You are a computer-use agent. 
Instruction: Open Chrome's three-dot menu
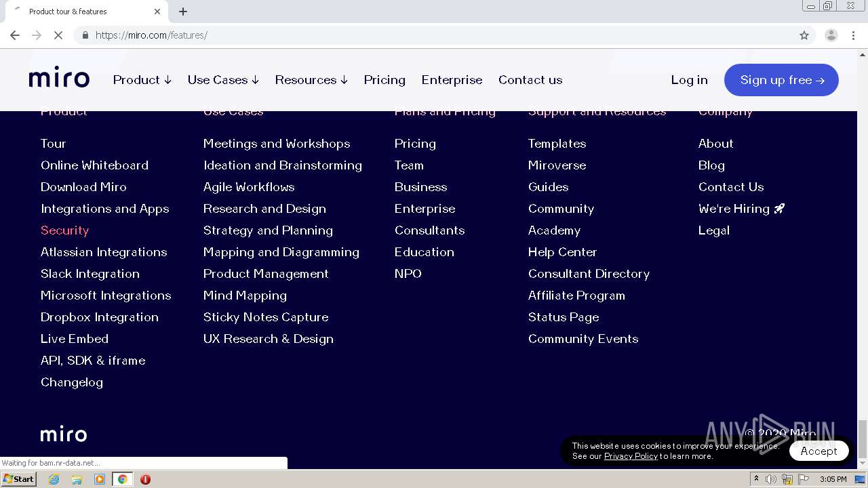point(854,35)
